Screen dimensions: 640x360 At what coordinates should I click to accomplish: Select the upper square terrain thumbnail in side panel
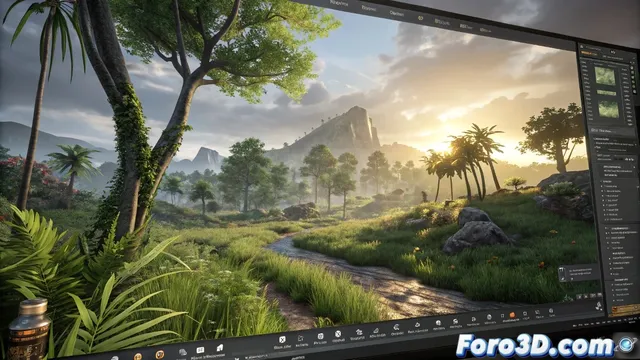coord(604,76)
